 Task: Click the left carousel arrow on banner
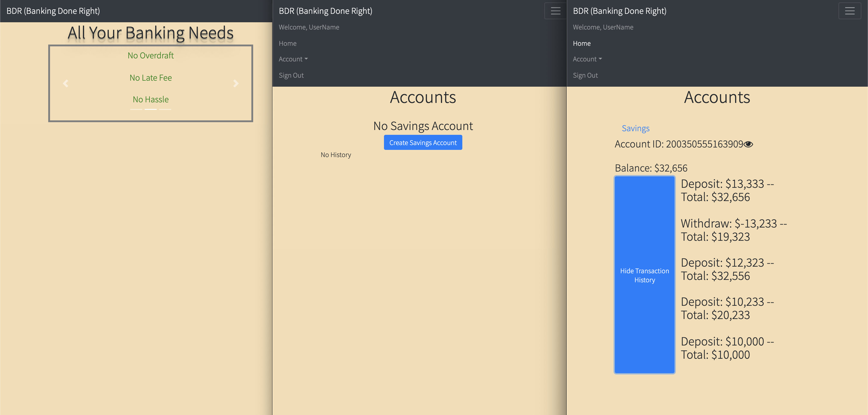(x=66, y=83)
